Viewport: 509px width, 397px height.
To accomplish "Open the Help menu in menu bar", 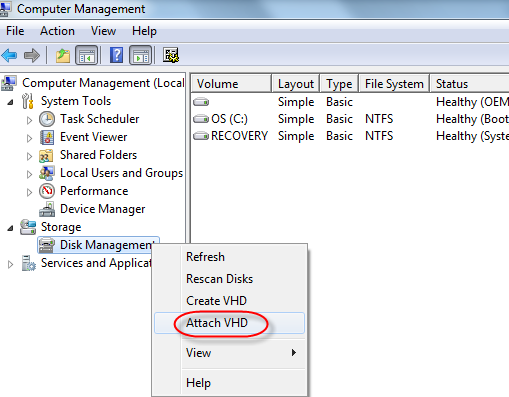I will click(144, 31).
